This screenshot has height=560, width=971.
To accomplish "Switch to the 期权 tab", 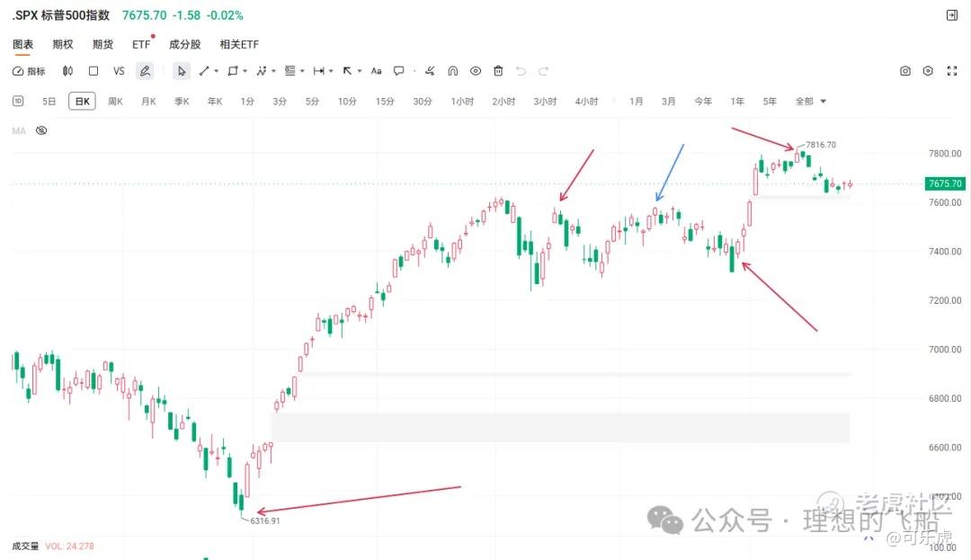I will click(63, 45).
